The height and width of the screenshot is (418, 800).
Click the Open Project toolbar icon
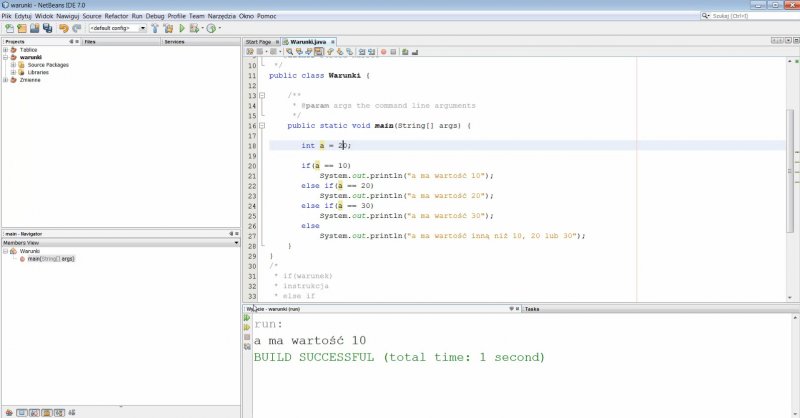pyautogui.click(x=33, y=28)
